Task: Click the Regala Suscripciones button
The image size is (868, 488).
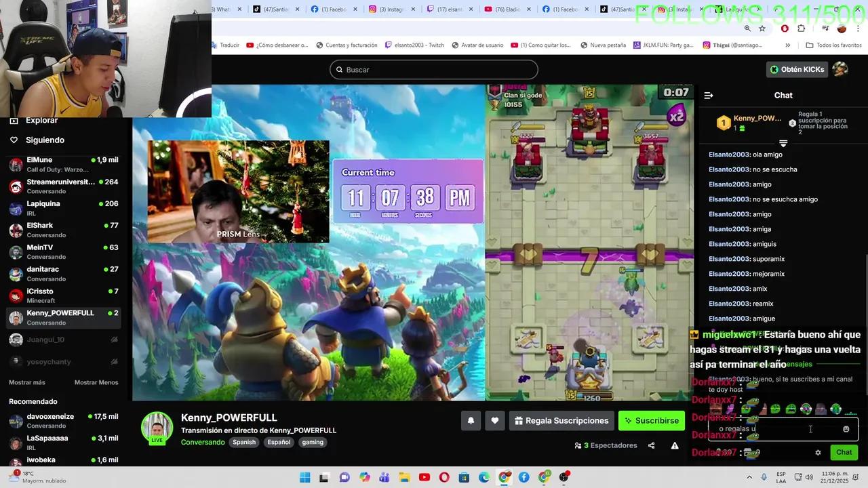Action: 561,421
